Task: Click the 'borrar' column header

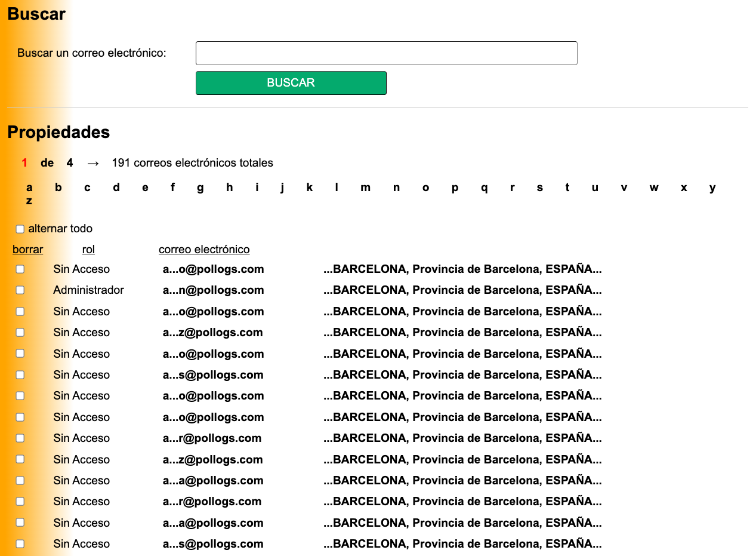Action: [27, 249]
